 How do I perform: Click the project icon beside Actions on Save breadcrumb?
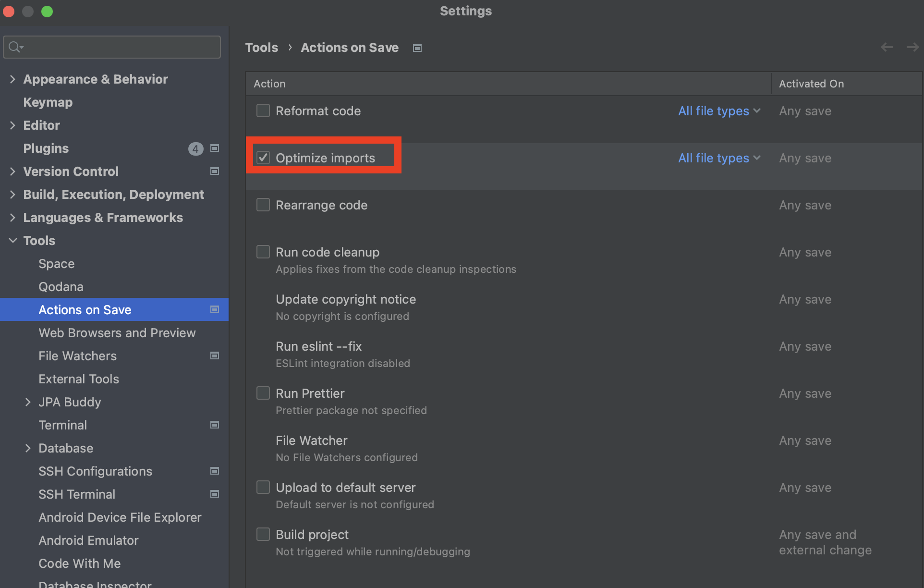[x=417, y=48]
